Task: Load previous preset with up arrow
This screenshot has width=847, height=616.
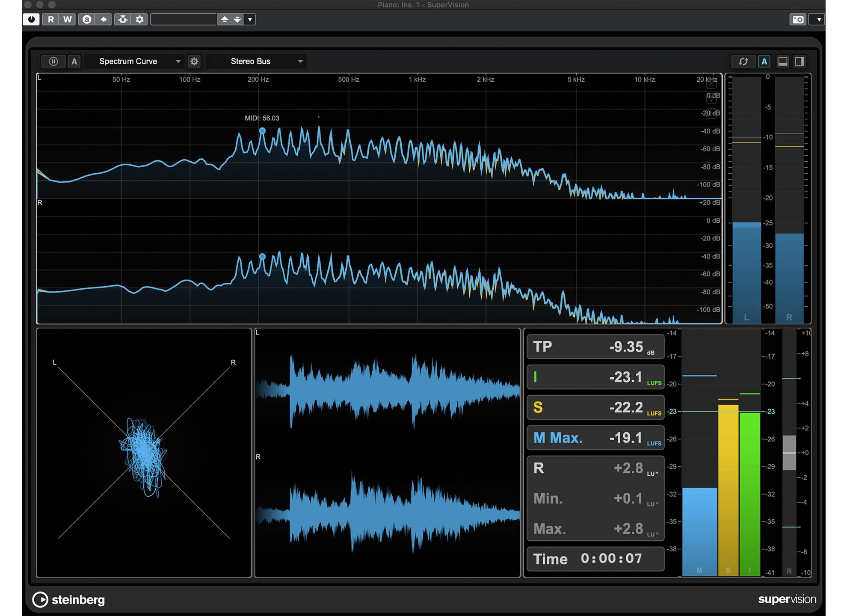Action: [x=225, y=19]
